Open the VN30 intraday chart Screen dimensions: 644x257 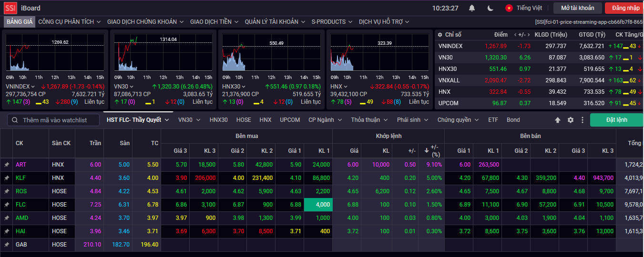[163, 52]
